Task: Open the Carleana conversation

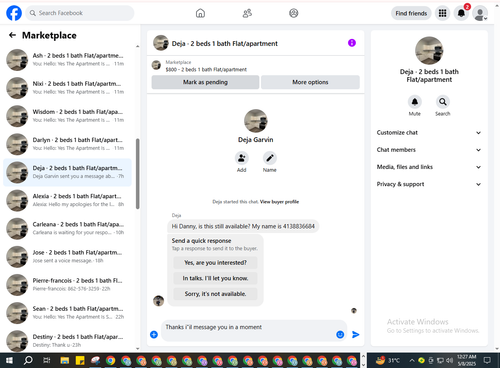Action: pos(67,229)
